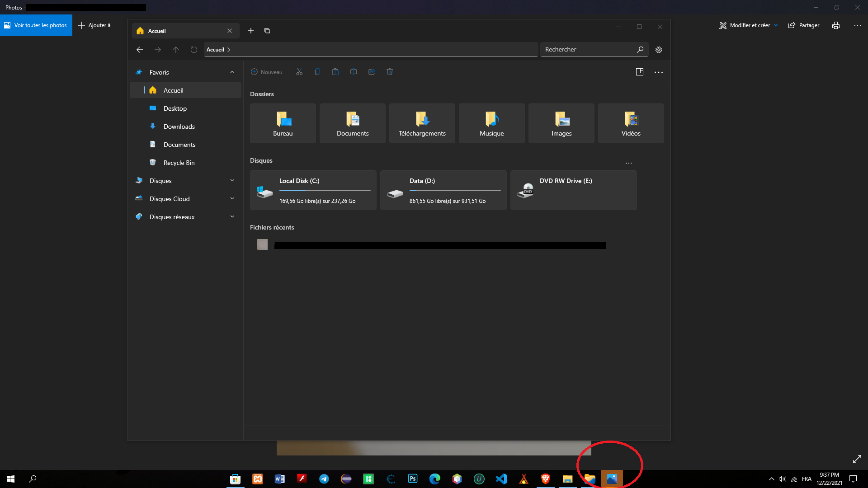Click the fullscreen expand arrows in Photos

857,459
